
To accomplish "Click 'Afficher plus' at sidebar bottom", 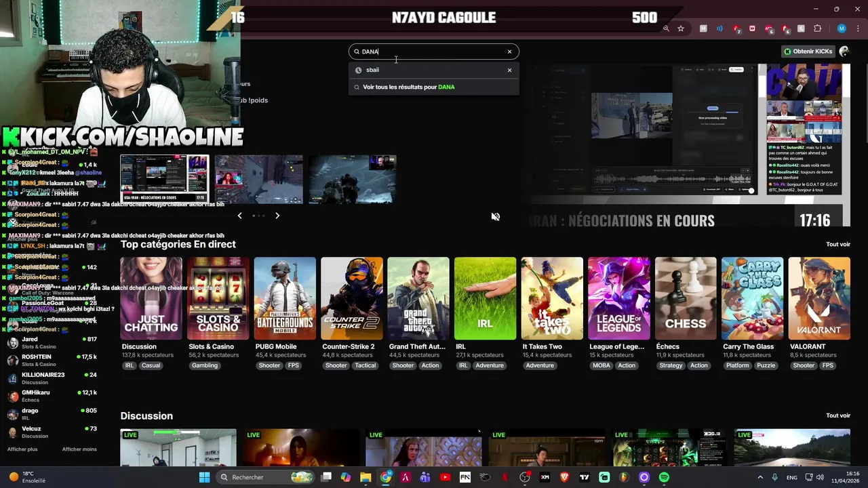I will pyautogui.click(x=22, y=449).
